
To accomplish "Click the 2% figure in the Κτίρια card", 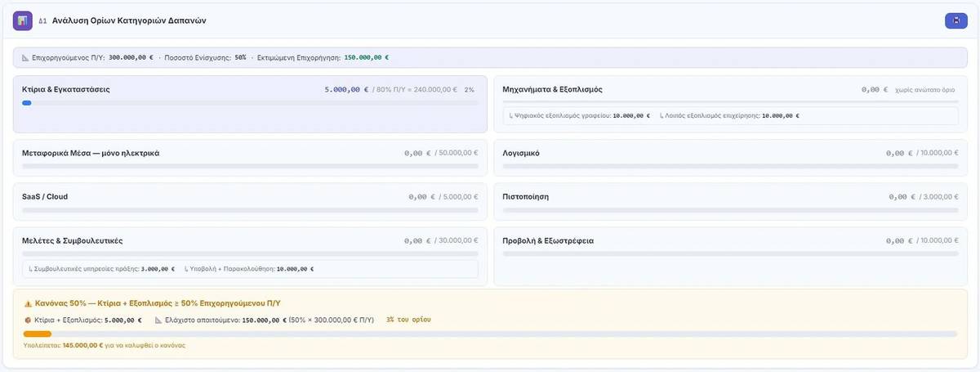I will (x=469, y=89).
